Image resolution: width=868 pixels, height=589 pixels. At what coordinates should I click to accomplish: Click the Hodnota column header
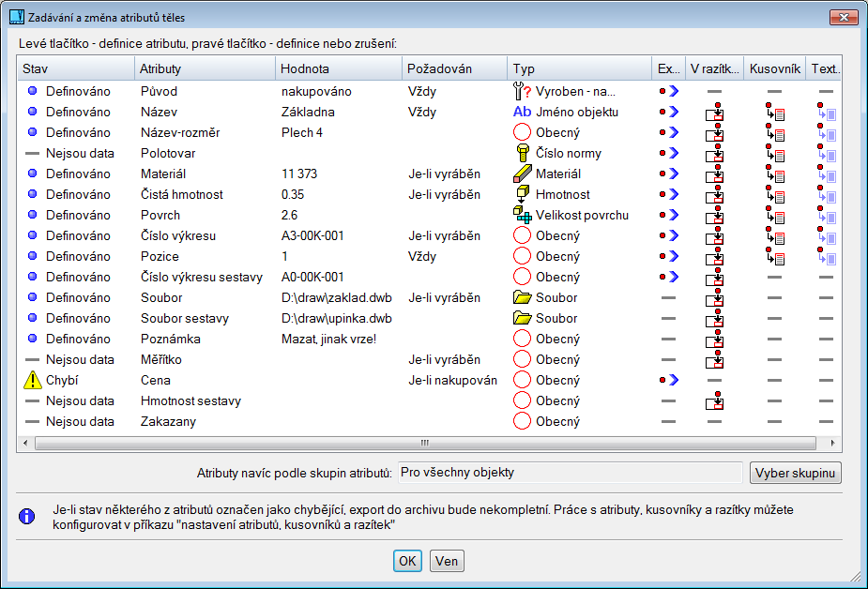(339, 68)
